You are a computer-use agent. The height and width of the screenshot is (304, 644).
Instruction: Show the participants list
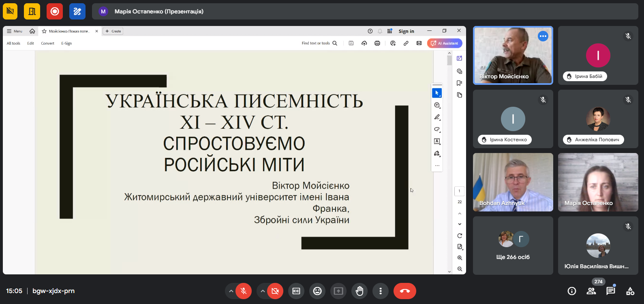(591, 291)
